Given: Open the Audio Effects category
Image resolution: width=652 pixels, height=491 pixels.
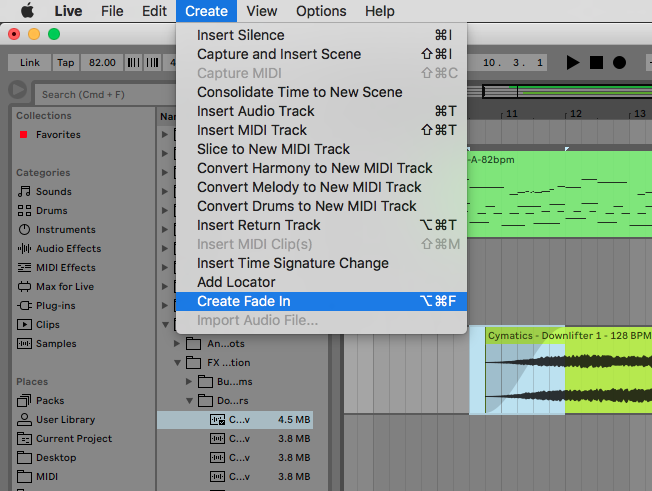Looking at the screenshot, I should (69, 249).
